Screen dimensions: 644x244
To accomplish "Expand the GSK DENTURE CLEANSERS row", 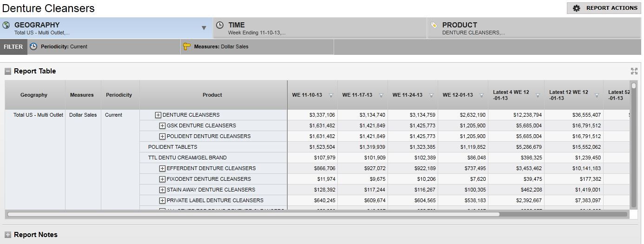I will pyautogui.click(x=162, y=126).
